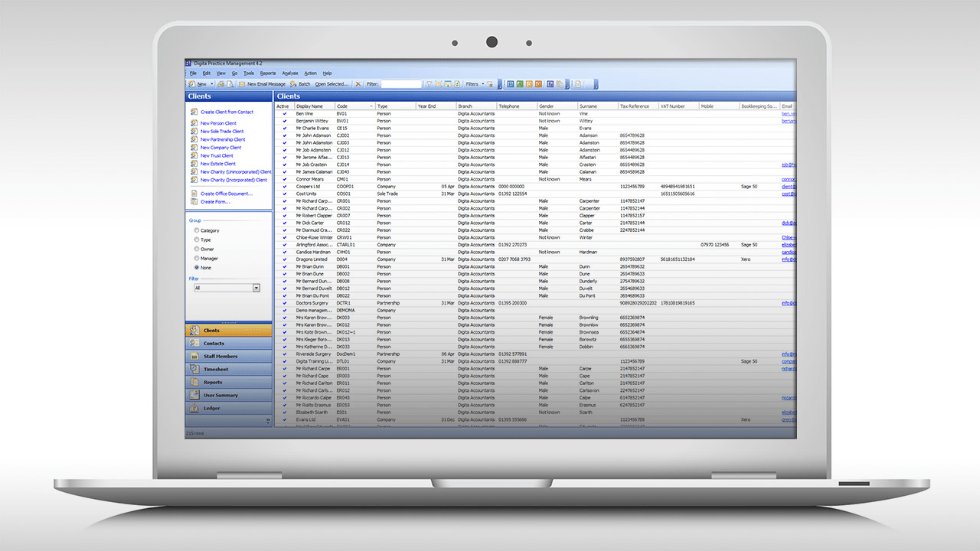Viewport: 980px width, 551px height.
Task: Click the Batch toolbar button
Action: click(300, 84)
